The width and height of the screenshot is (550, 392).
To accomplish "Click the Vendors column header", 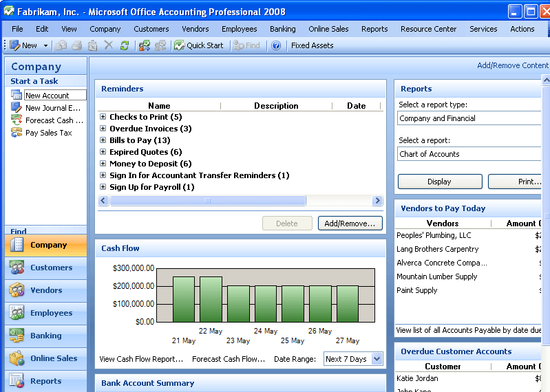I will coord(443,223).
